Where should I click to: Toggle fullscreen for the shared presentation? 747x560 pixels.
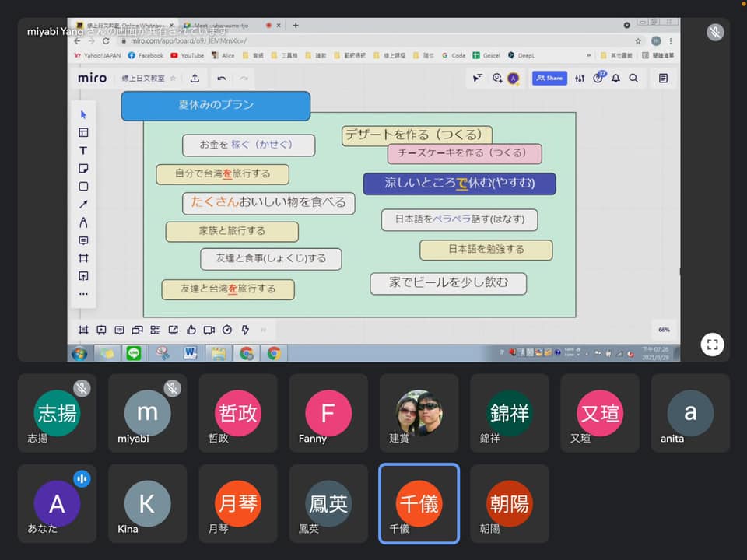pos(712,345)
